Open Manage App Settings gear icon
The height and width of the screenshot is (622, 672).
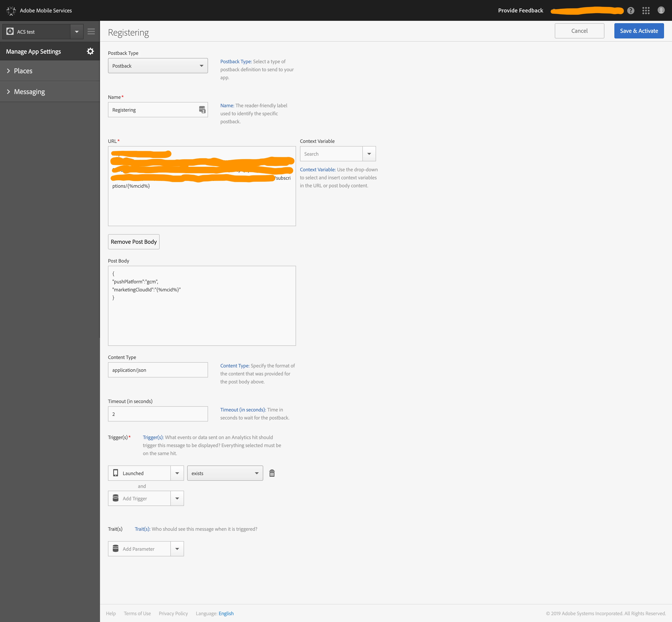(90, 51)
